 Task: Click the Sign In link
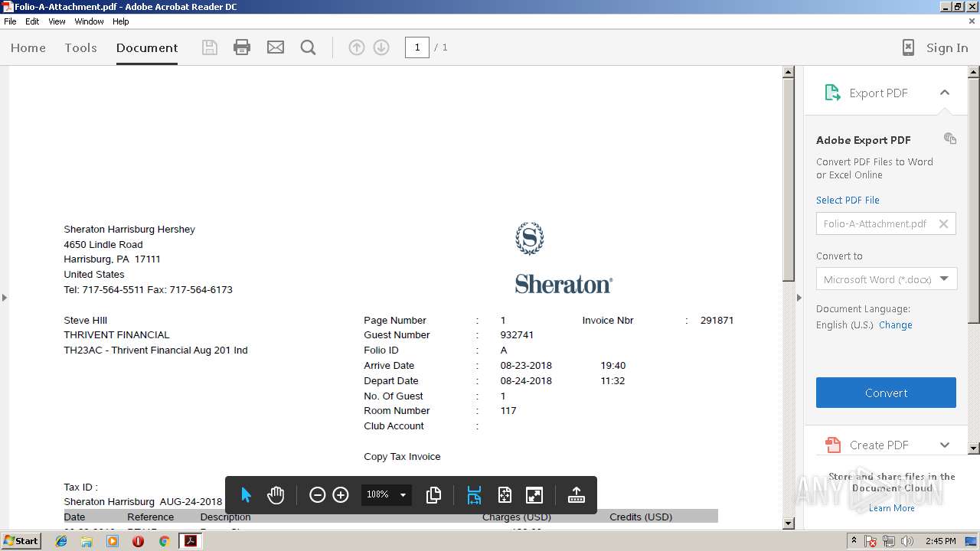[947, 47]
